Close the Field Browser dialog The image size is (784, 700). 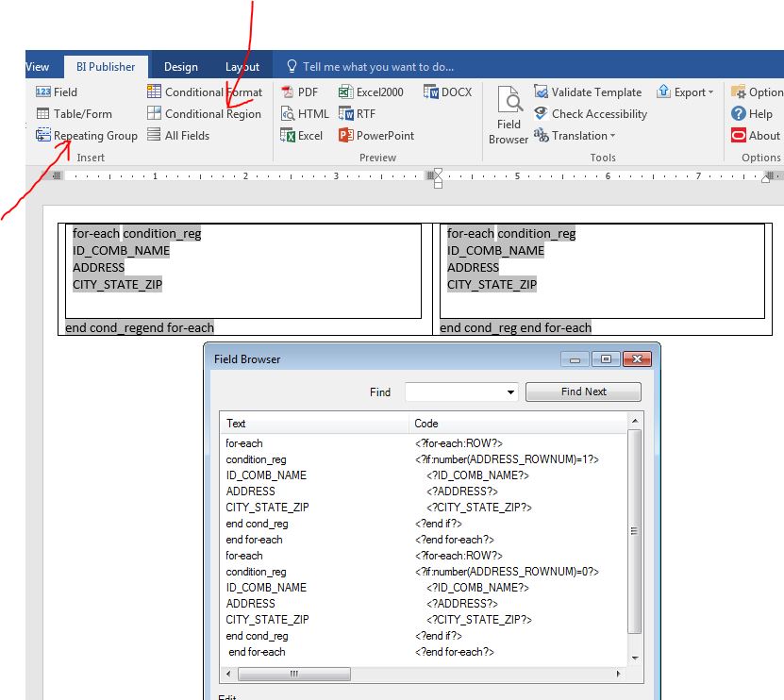(x=637, y=359)
